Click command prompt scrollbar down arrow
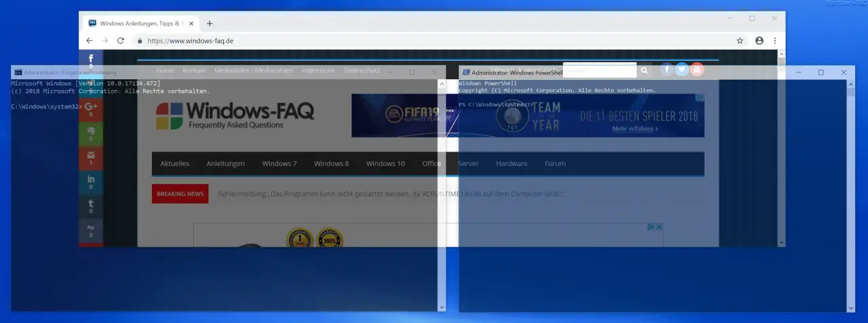The width and height of the screenshot is (868, 323). point(442,307)
